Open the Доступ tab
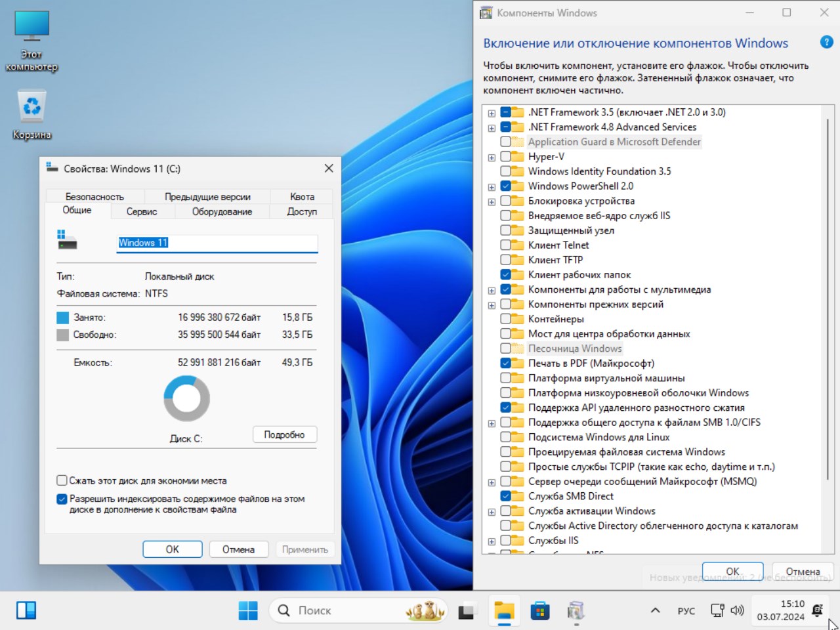 [x=302, y=211]
